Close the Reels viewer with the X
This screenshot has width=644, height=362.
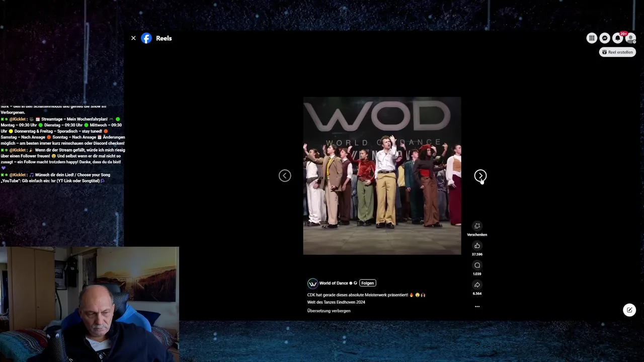[x=133, y=38]
